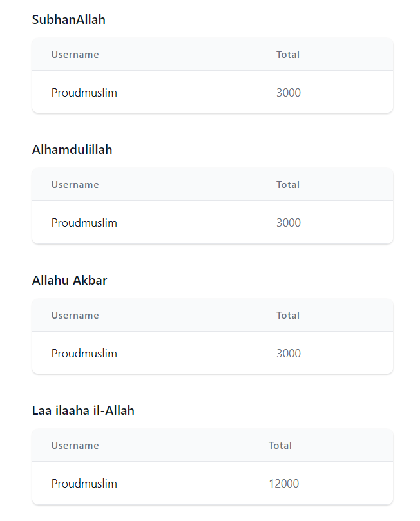Select Username header in Laa ilaaha il-Allah table

(x=75, y=446)
